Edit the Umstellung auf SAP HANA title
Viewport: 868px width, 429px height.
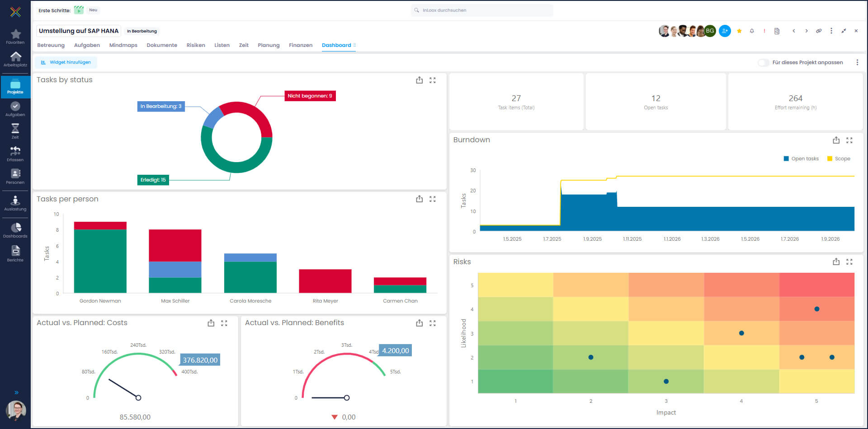(79, 31)
